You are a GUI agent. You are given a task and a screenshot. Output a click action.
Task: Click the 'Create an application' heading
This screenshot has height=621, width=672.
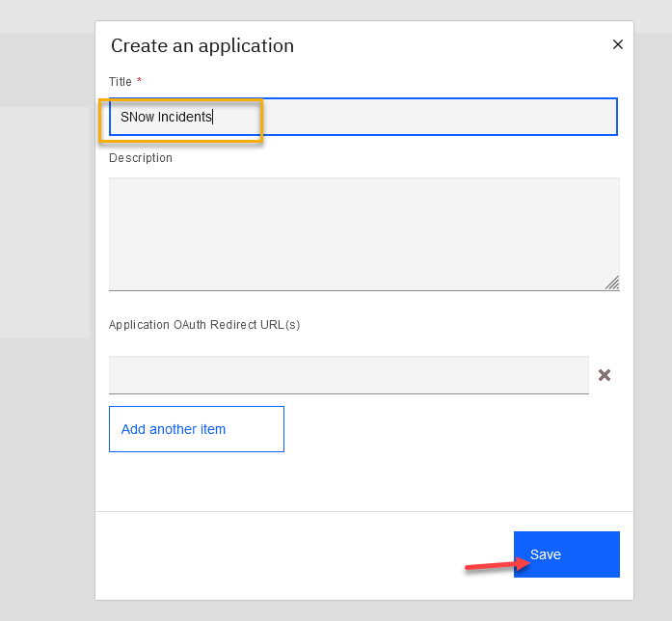[x=202, y=45]
